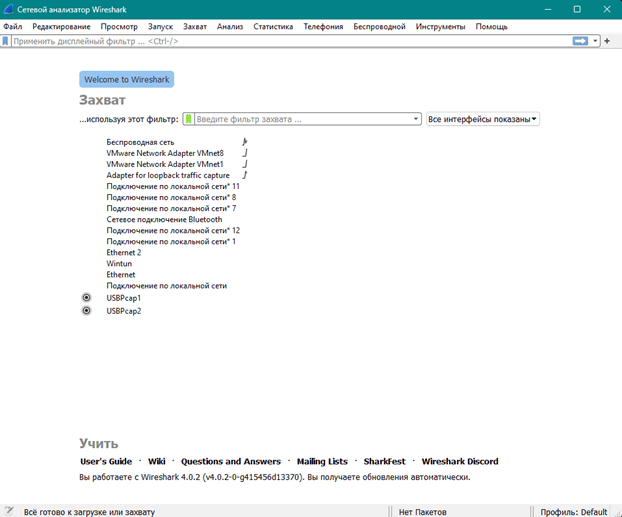Open the Анализ menu

230,27
